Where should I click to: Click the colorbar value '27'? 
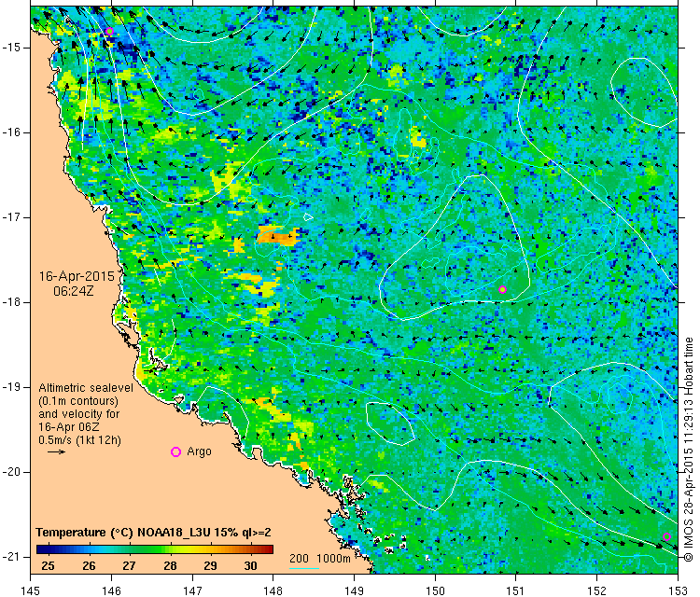click(x=129, y=566)
